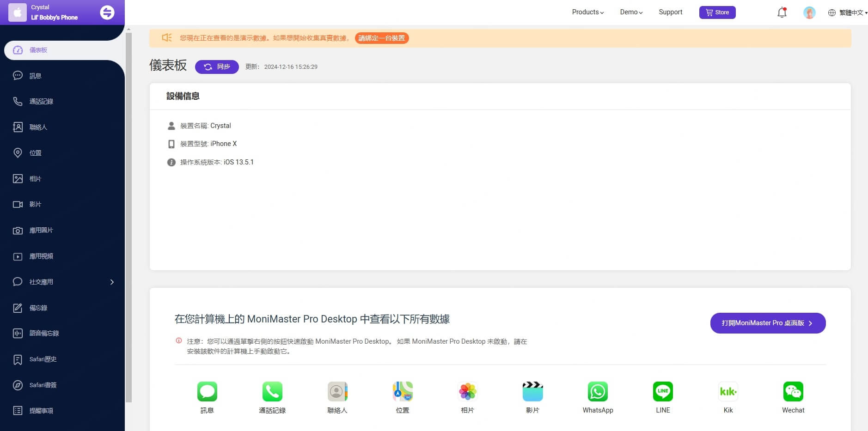Click the 提醒事項 reminders sidebar icon
868x431 pixels.
click(x=18, y=411)
